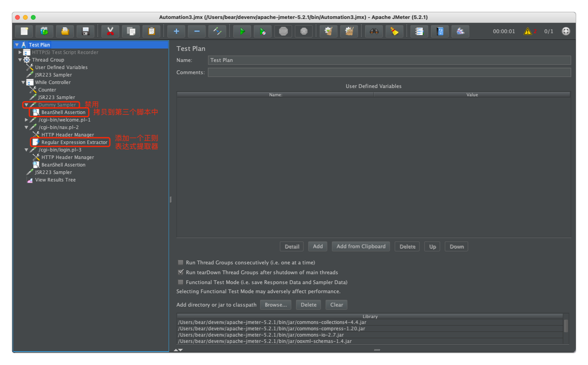Select BeanShell Assertion under Dummy Sampler
Screen dimensions: 588x365
(x=63, y=112)
